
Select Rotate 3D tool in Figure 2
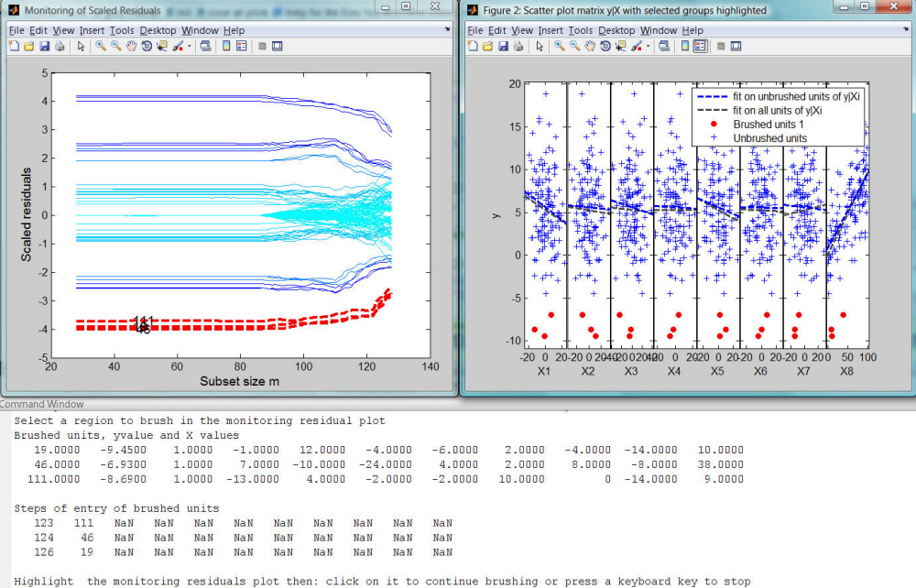(x=605, y=46)
